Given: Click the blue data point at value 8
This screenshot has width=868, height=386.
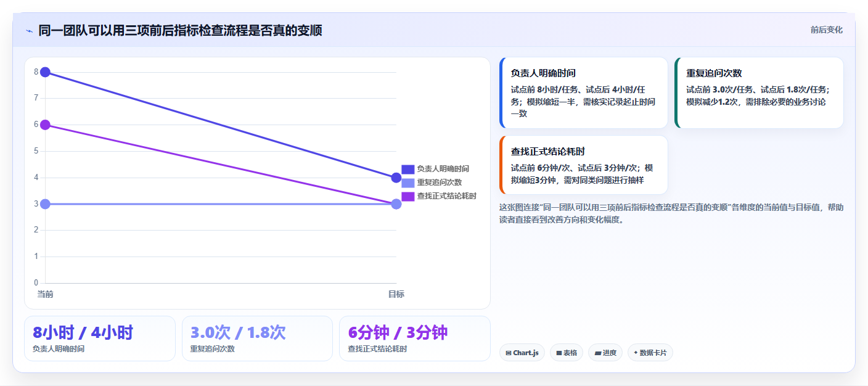Looking at the screenshot, I should click(45, 72).
